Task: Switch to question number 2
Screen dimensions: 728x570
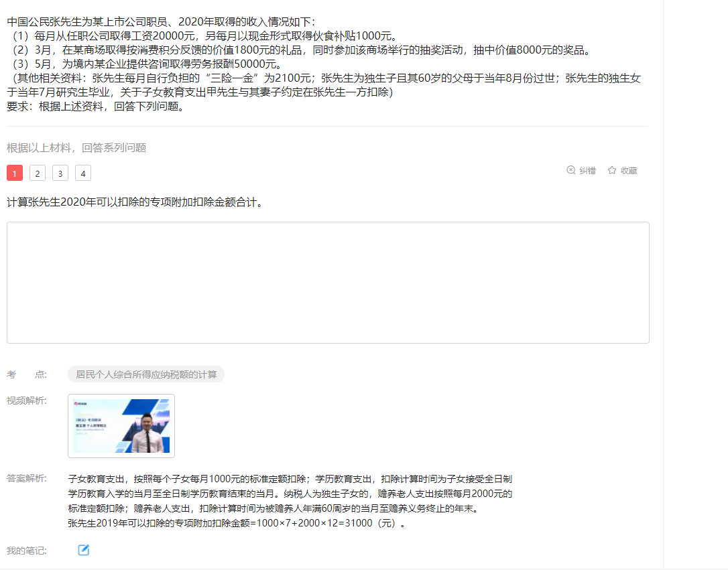Action: coord(37,173)
